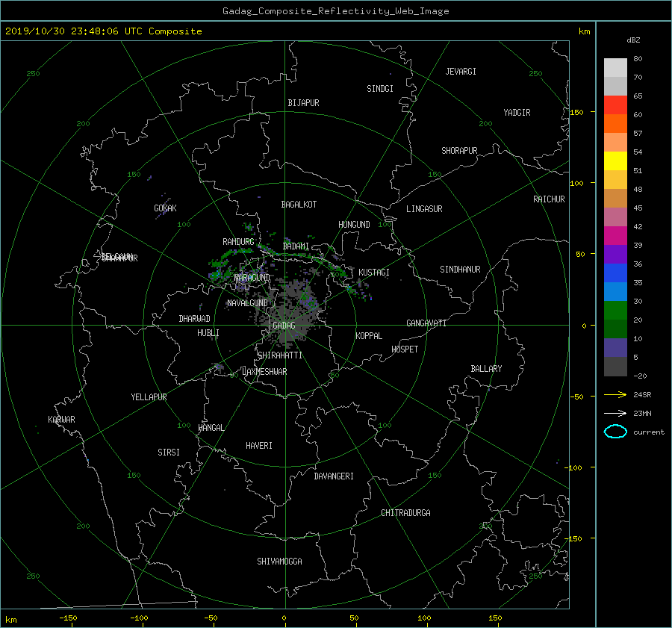Click the LAXMESHWAR city label
672x628 pixels.
(264, 372)
